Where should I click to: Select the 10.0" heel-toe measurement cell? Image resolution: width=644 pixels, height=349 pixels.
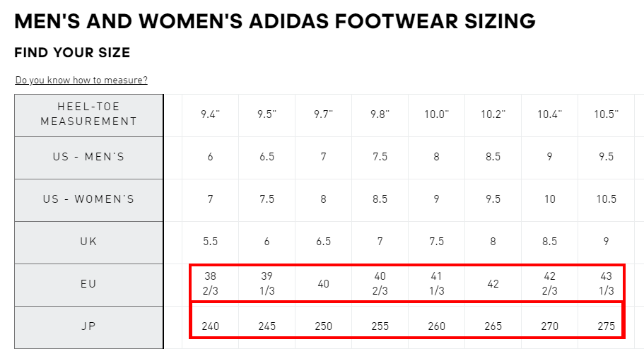(437, 114)
